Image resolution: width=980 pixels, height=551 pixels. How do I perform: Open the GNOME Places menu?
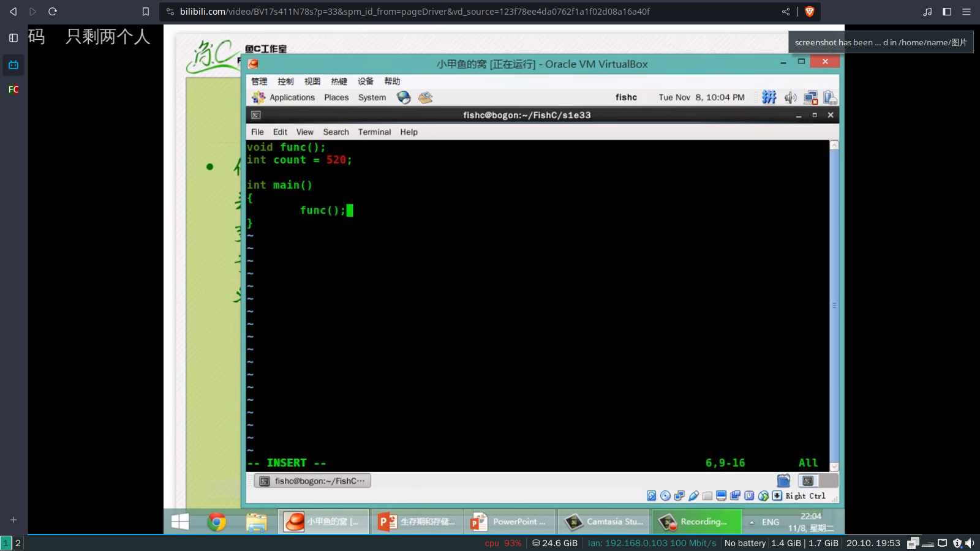(x=336, y=97)
